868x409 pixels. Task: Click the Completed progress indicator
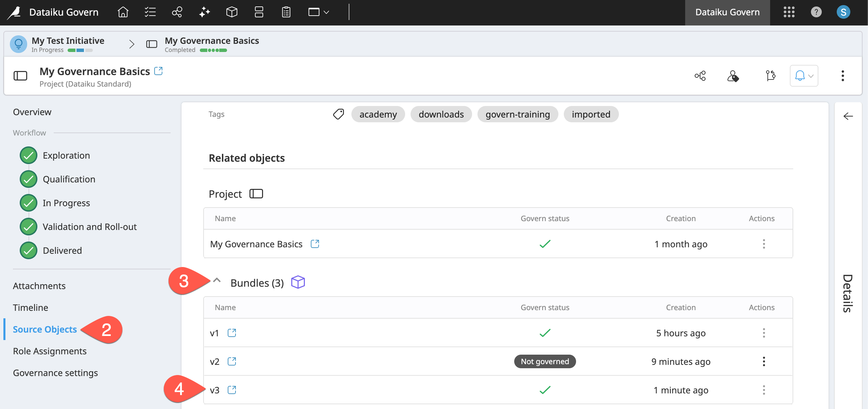[x=213, y=50]
